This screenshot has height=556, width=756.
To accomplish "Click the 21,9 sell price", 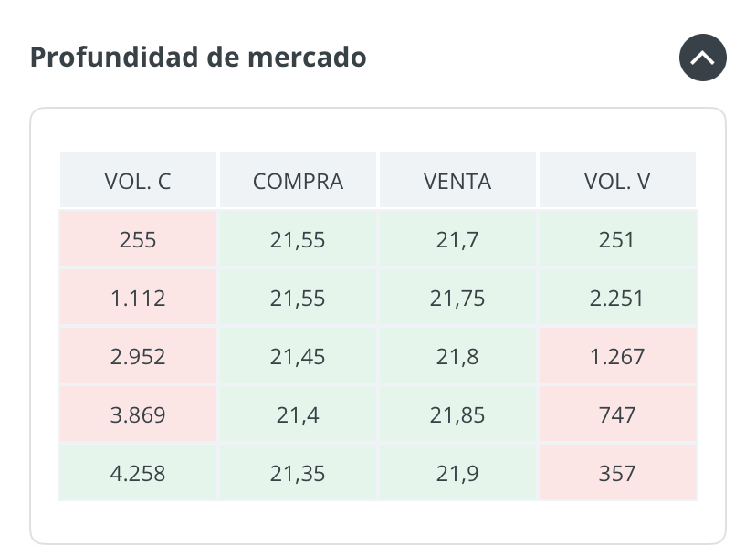I will [x=457, y=474].
